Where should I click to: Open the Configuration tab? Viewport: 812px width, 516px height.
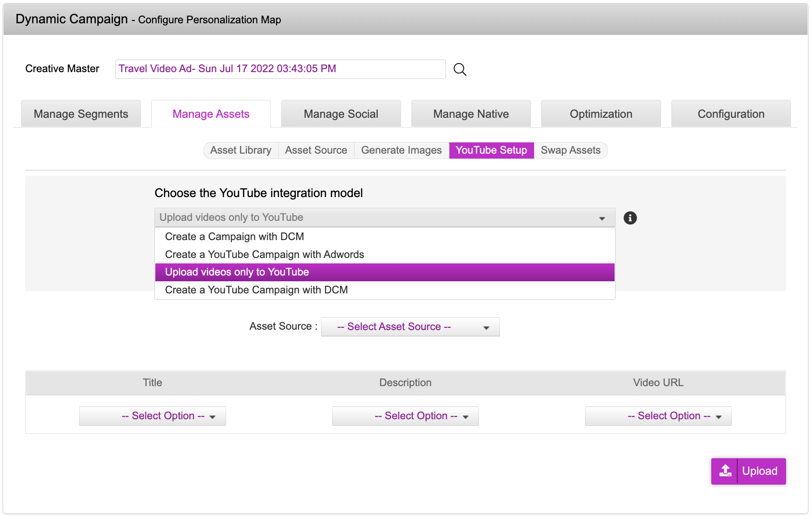731,114
